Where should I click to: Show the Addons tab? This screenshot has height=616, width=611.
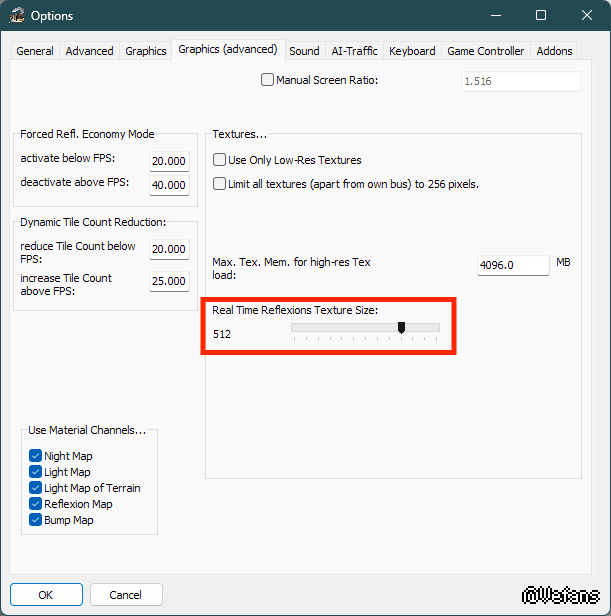pyautogui.click(x=554, y=51)
